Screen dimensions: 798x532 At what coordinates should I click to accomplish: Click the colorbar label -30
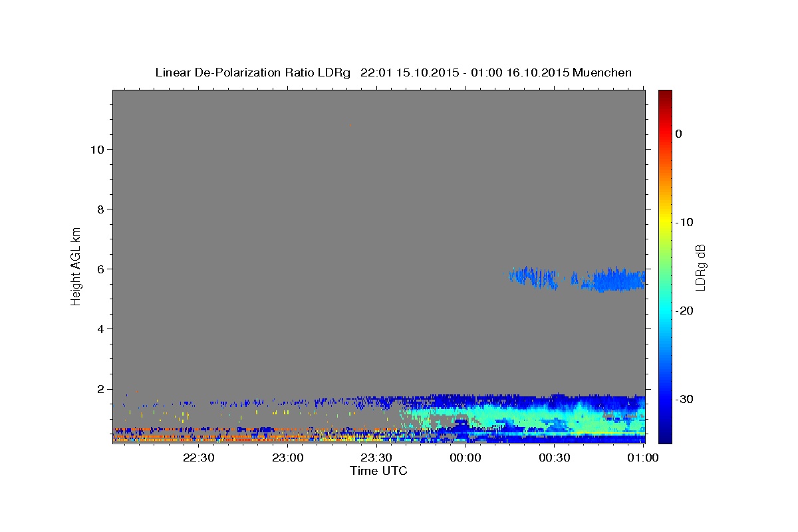(684, 399)
